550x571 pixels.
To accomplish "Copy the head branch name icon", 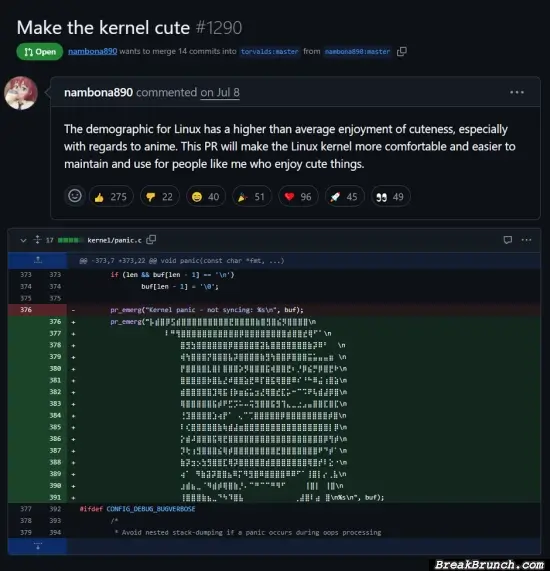I will pos(401,51).
